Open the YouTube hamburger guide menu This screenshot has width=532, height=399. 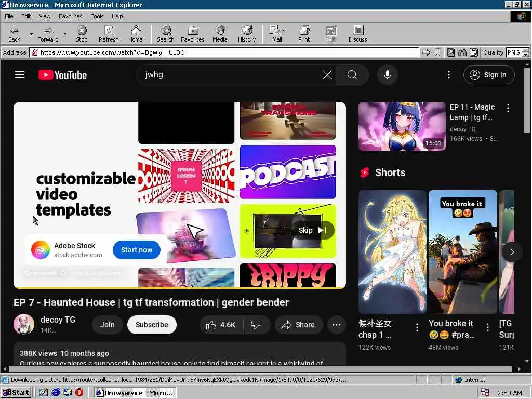(x=20, y=75)
